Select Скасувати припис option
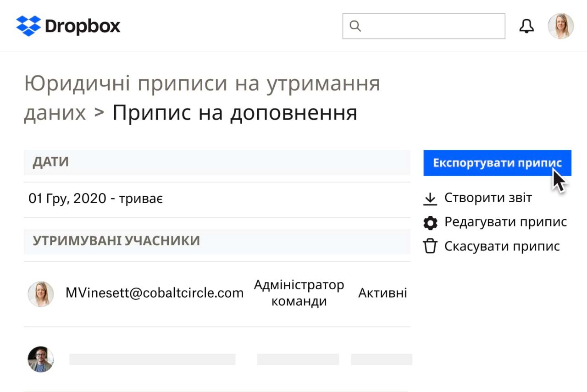This screenshot has width=587, height=392. [502, 246]
